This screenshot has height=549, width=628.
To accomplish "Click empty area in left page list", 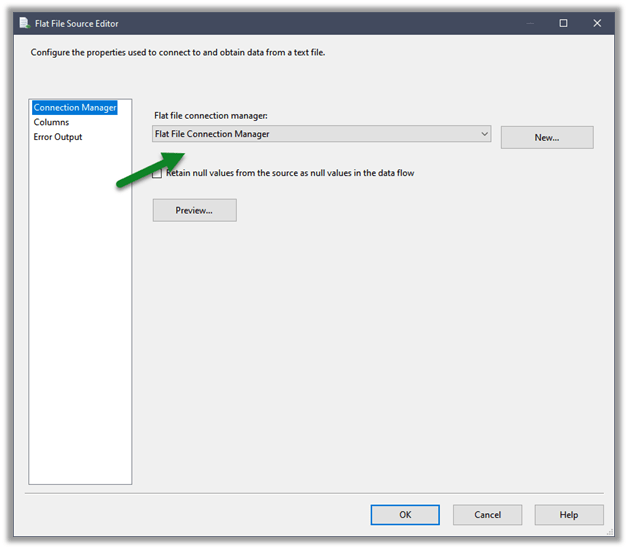I will coord(80,320).
